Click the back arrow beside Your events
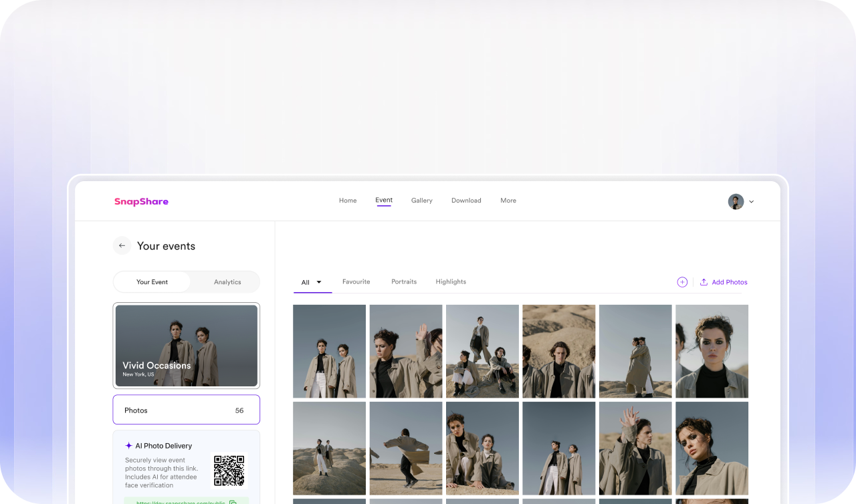This screenshot has width=856, height=504. (x=122, y=246)
